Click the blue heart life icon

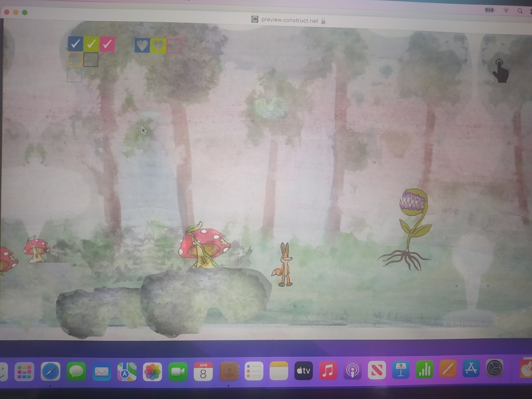(x=142, y=46)
